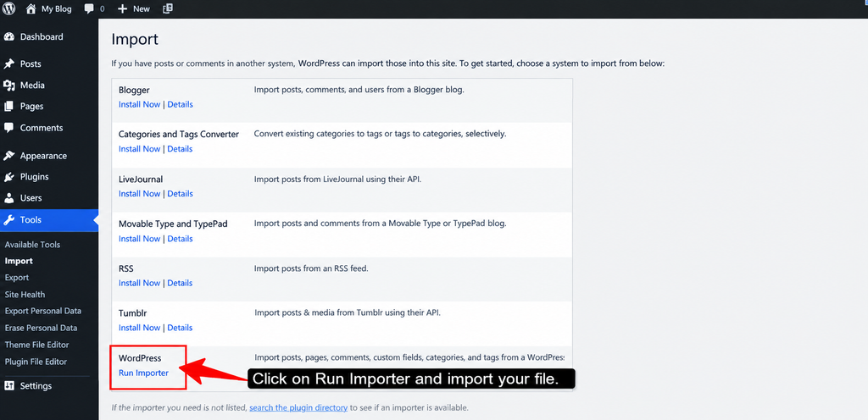Click the WordPress logo icon
868x420 pixels.
coord(8,8)
